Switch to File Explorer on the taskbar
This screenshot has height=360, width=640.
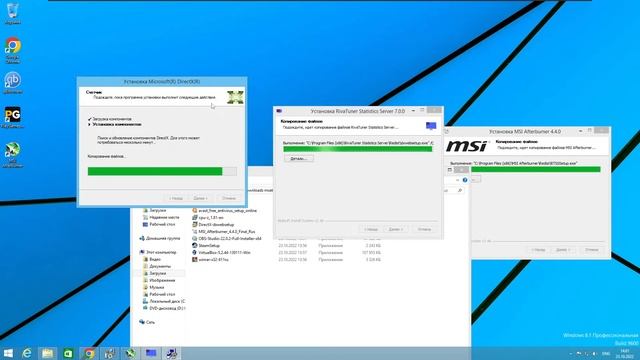point(47,353)
